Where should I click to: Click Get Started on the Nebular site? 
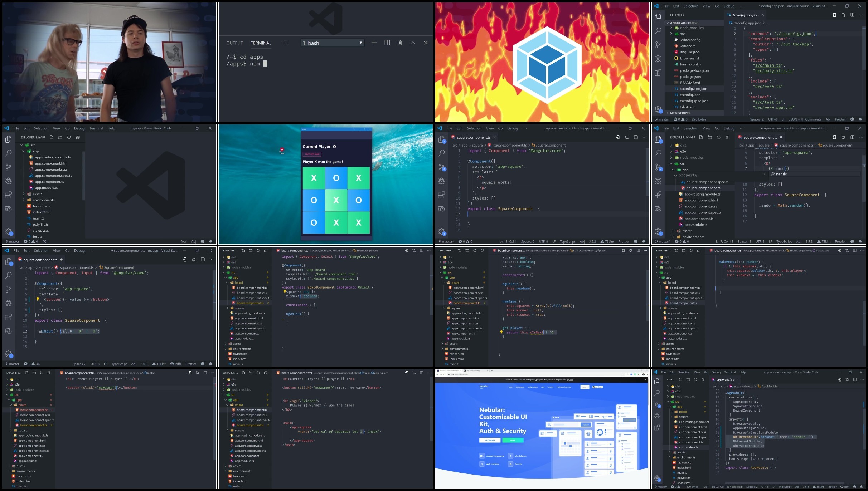tap(490, 440)
